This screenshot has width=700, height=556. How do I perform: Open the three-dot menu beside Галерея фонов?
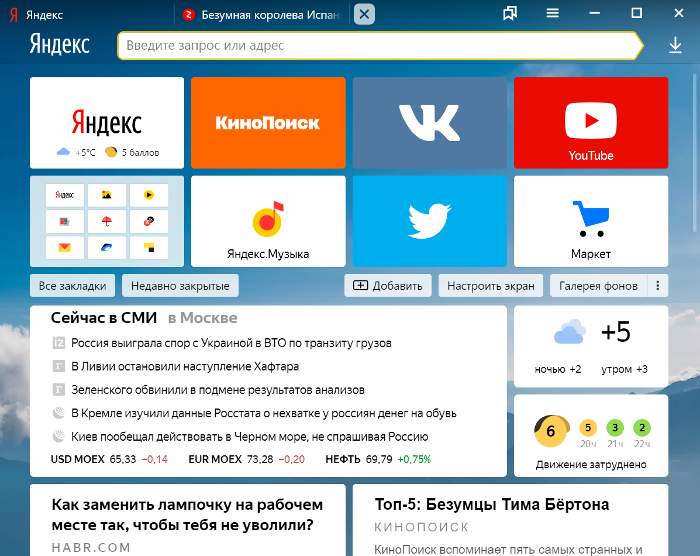coord(658,285)
